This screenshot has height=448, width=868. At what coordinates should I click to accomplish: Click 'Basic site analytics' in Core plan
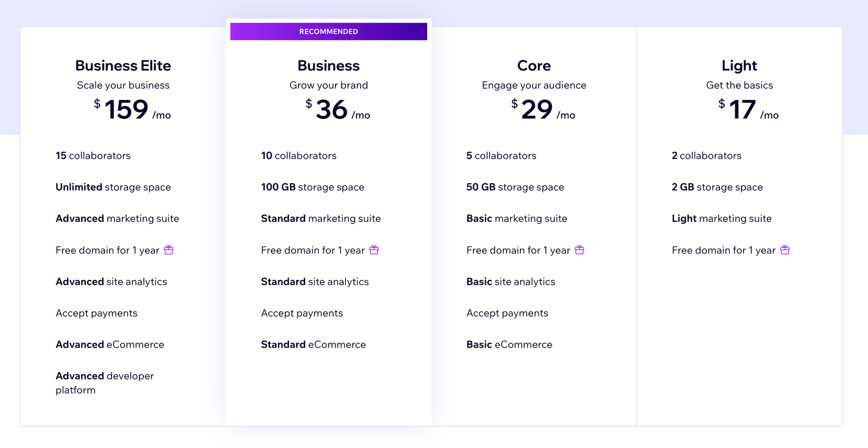[x=510, y=281]
